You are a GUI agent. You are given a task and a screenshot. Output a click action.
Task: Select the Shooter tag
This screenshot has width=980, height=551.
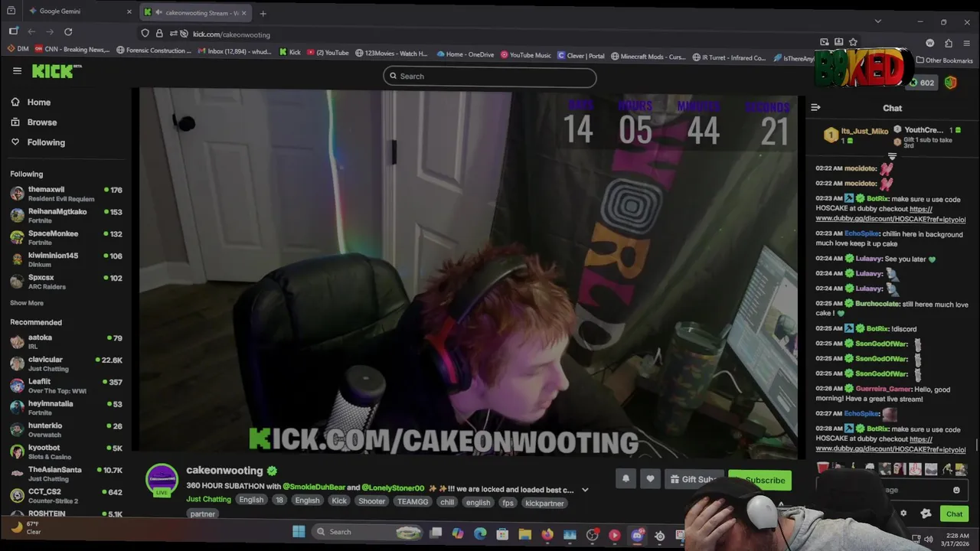tap(371, 502)
